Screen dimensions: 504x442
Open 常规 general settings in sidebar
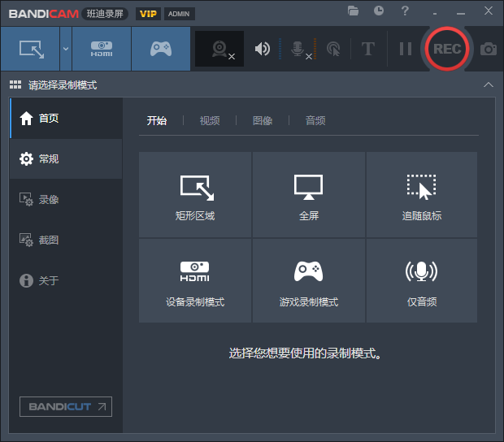coord(66,158)
